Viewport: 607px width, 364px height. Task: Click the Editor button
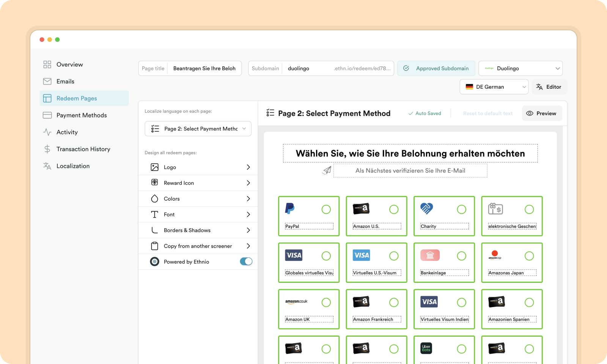pyautogui.click(x=549, y=87)
